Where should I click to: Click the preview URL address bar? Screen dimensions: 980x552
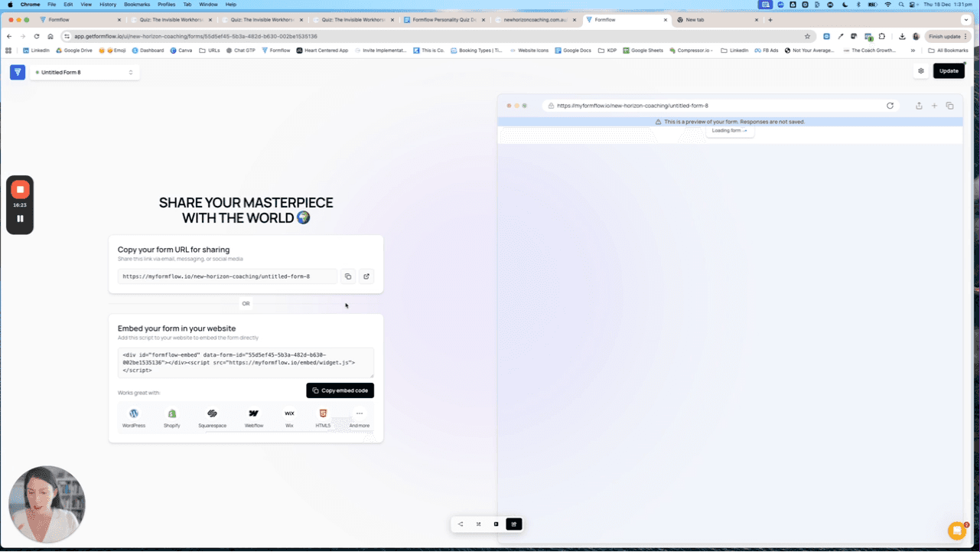720,106
